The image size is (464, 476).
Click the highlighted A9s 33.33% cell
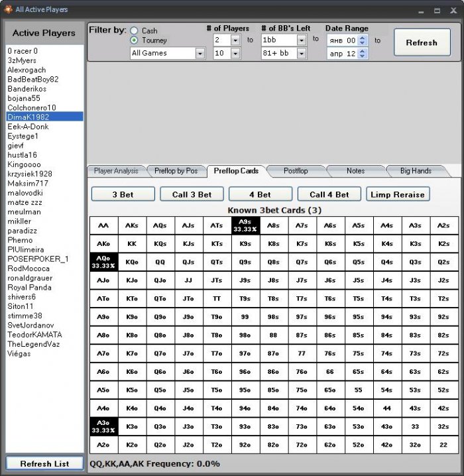click(x=245, y=225)
